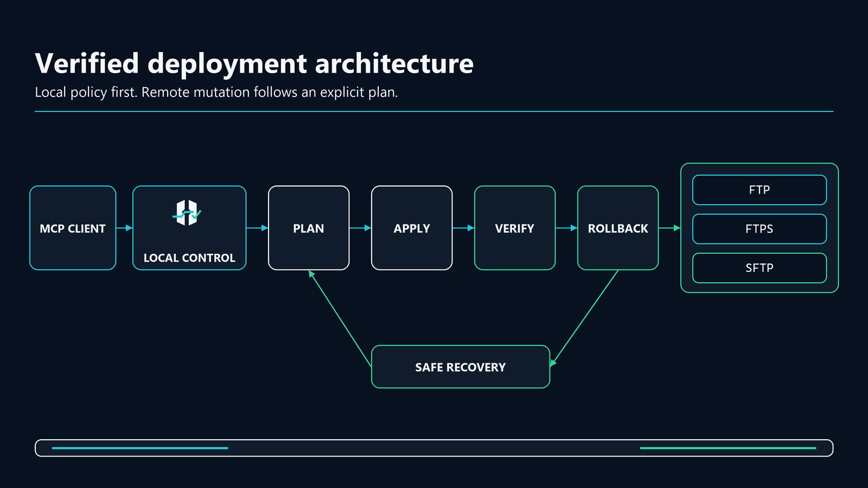
Task: Click the ROLLBACK step box
Action: (618, 228)
